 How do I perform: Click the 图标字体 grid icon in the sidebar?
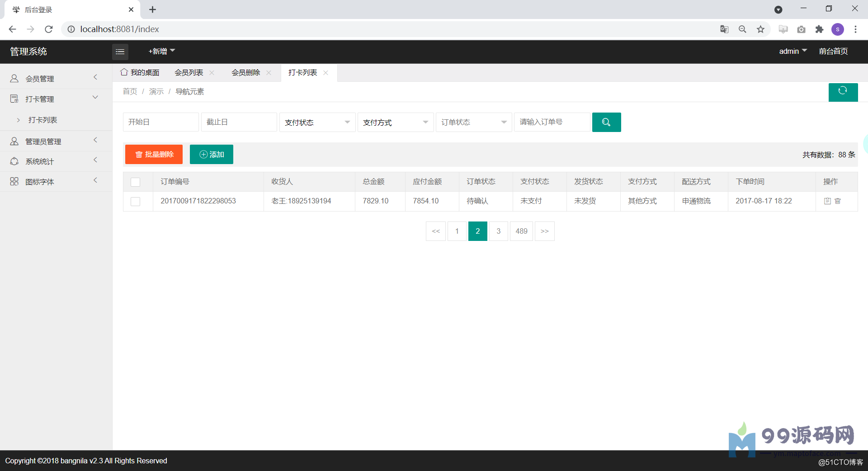tap(14, 181)
